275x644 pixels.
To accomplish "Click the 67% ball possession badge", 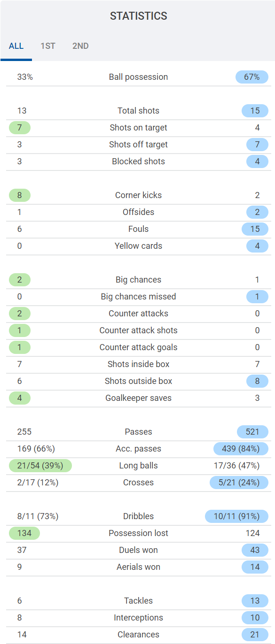I will [x=252, y=77].
